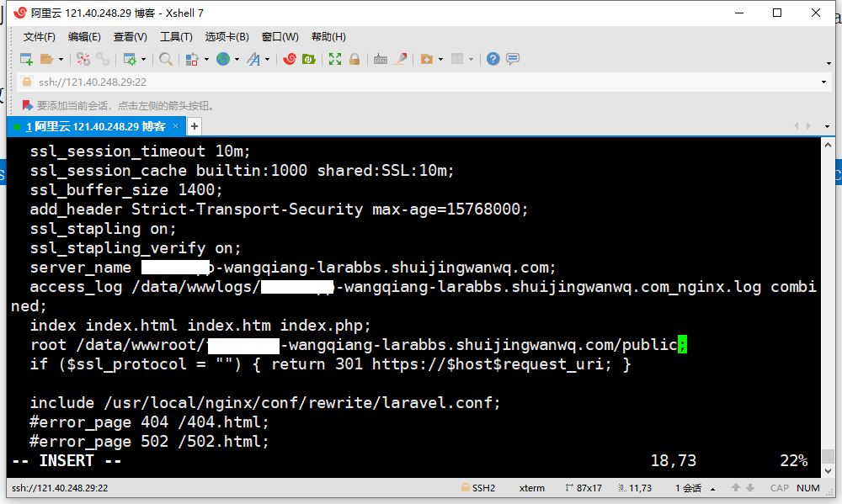
Task: Click terminal scrollbar up arrow
Action: (x=828, y=145)
